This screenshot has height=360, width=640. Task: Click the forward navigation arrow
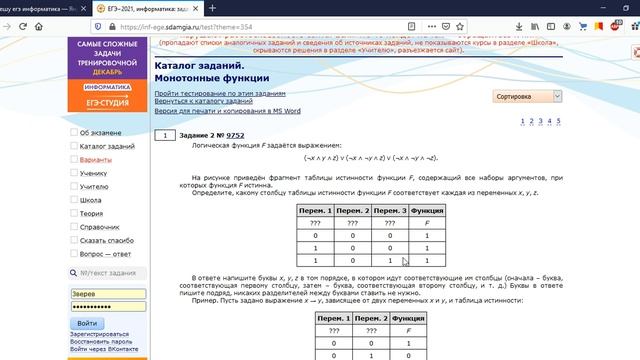coord(7,27)
